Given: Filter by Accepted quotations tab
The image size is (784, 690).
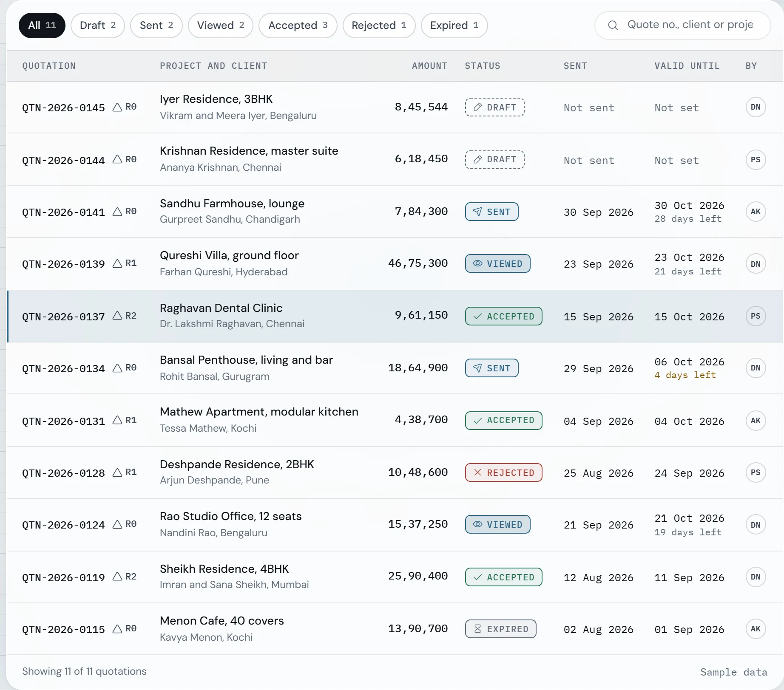Looking at the screenshot, I should coord(298,25).
